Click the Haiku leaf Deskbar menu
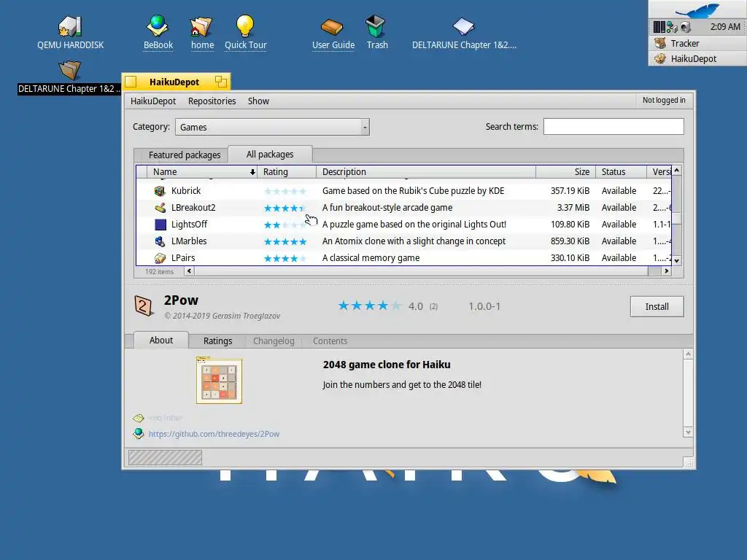747x560 pixels. (x=697, y=9)
